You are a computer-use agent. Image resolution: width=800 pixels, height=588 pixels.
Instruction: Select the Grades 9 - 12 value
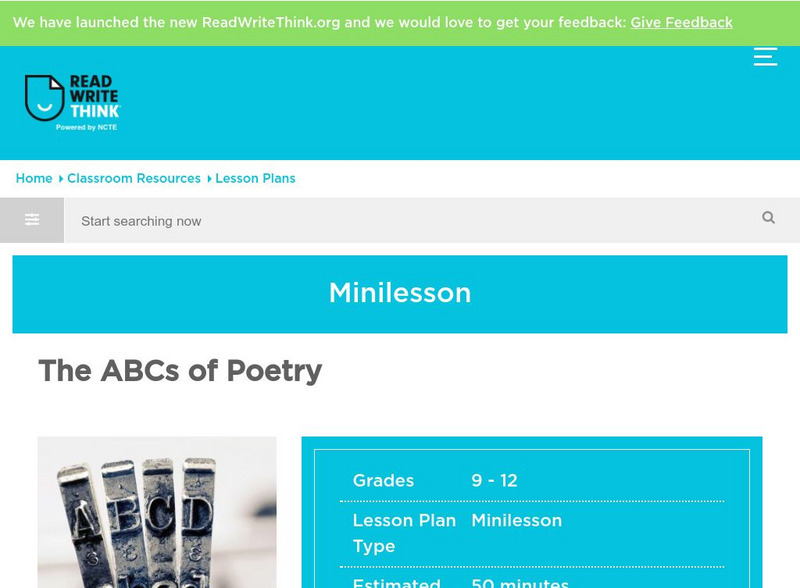pos(494,480)
